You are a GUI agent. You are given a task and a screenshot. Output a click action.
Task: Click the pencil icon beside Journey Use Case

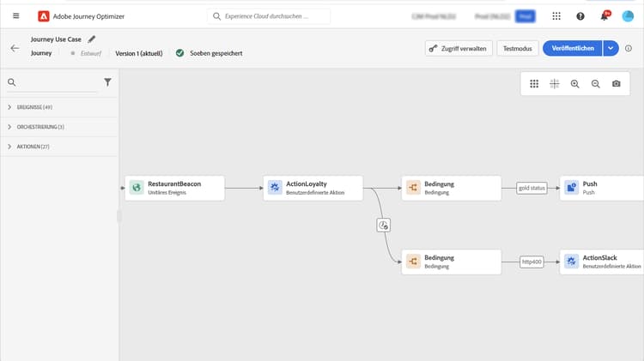click(x=92, y=39)
